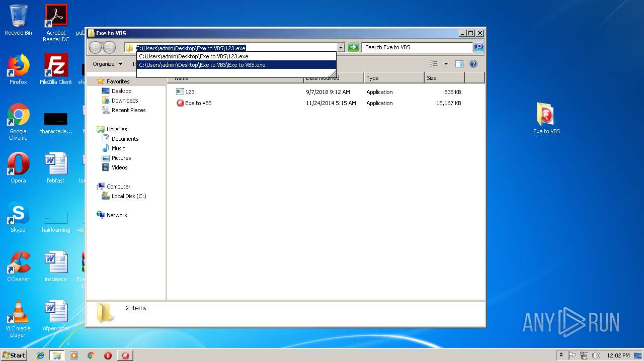The width and height of the screenshot is (644, 362).
Task: Click Chrome icon in taskbar
Action: 91,355
